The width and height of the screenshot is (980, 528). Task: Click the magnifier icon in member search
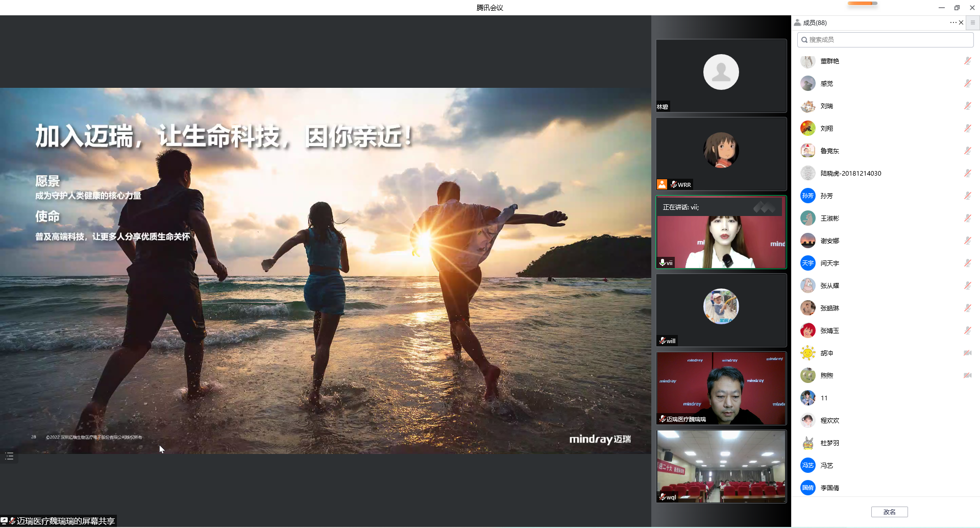804,40
